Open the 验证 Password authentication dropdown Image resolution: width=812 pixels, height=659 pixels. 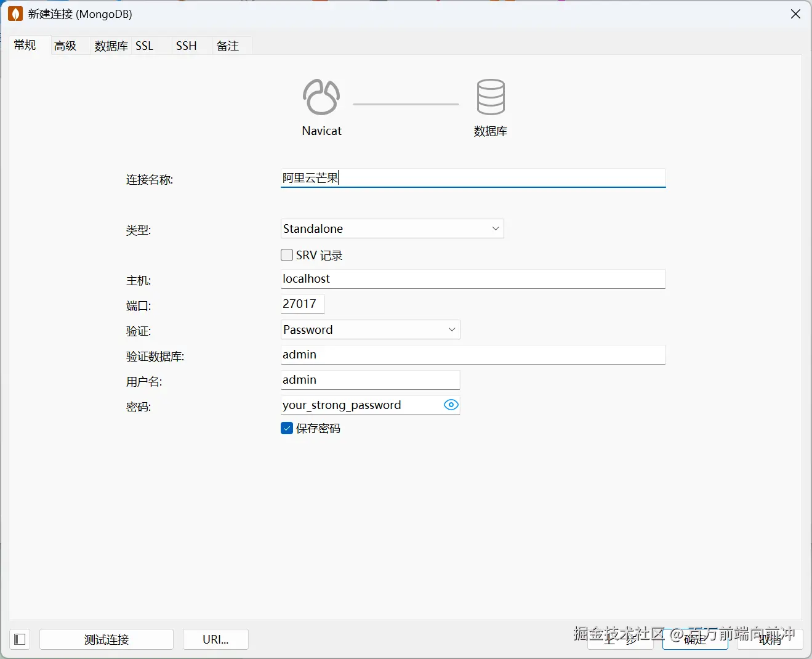451,329
